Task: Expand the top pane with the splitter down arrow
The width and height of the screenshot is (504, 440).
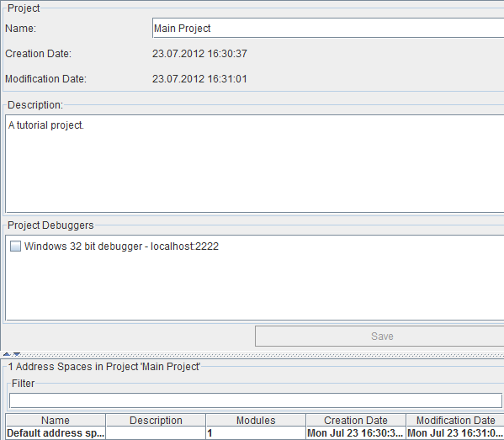Action: (17, 354)
